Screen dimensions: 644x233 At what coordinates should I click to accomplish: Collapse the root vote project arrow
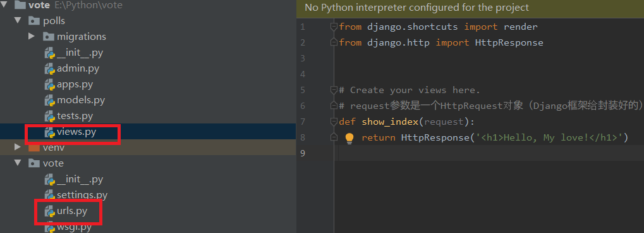3,4
